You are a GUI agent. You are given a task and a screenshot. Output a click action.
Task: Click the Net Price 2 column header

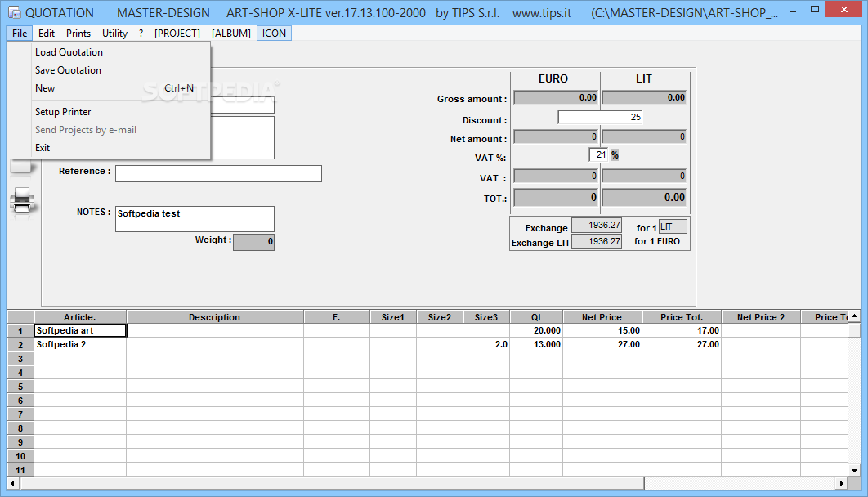click(761, 317)
